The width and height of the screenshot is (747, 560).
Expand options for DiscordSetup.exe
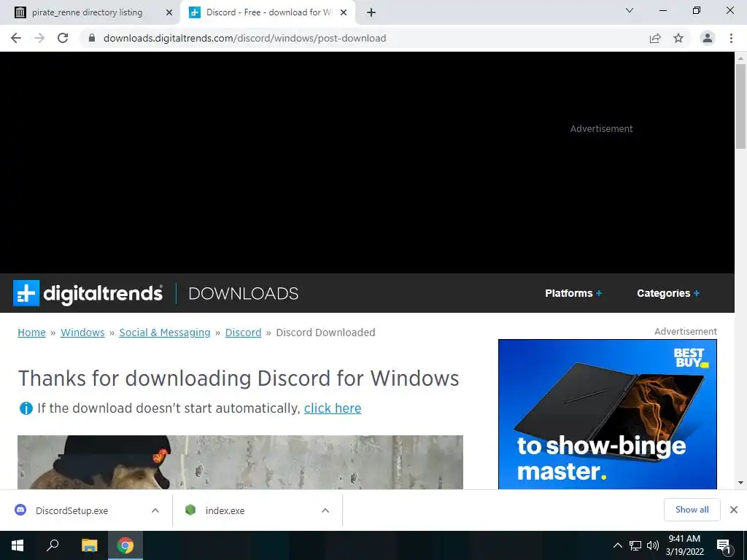155,510
